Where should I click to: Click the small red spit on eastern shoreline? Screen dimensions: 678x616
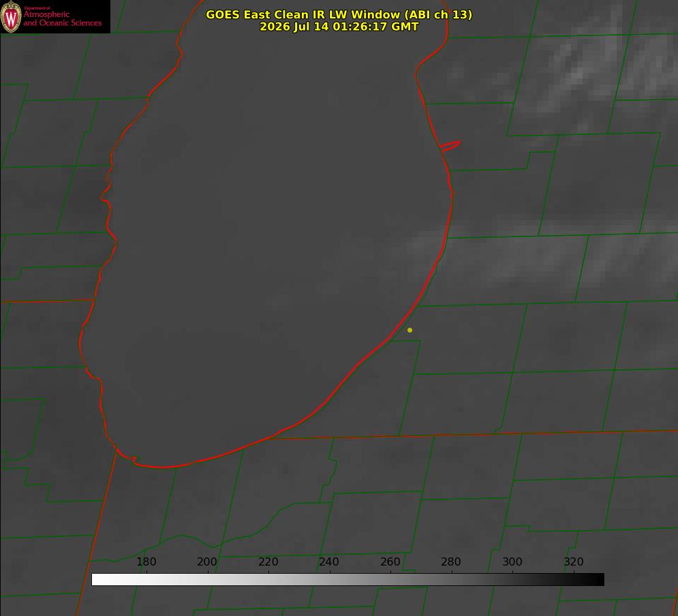450,146
